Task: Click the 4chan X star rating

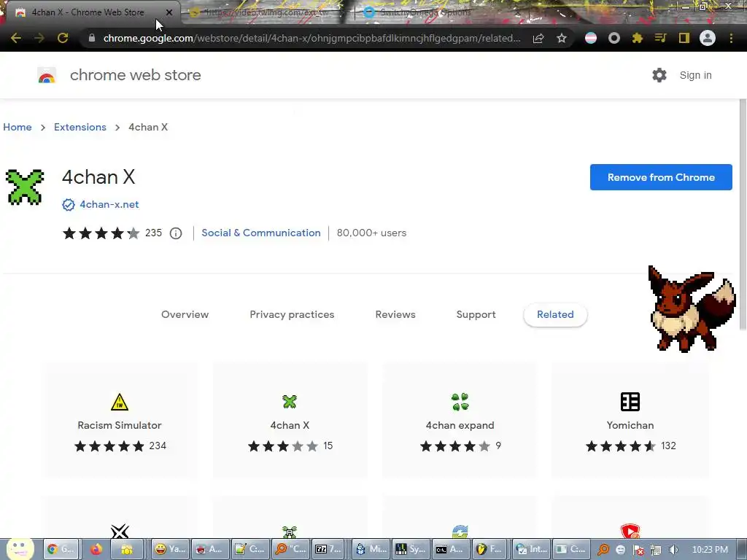Action: click(x=101, y=233)
